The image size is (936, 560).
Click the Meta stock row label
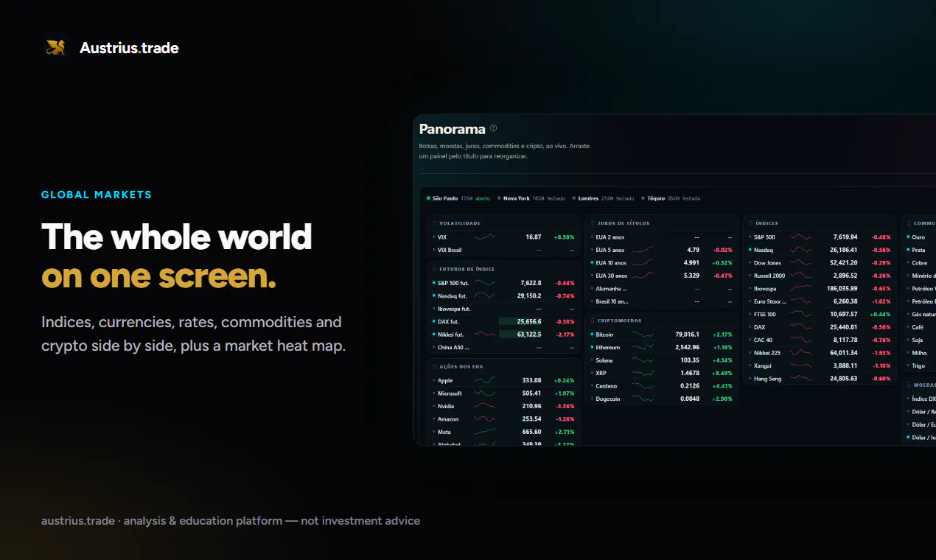pyautogui.click(x=444, y=432)
